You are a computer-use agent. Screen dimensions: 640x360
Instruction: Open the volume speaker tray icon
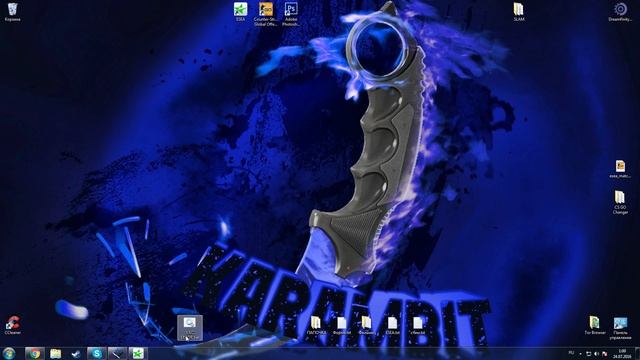point(596,353)
